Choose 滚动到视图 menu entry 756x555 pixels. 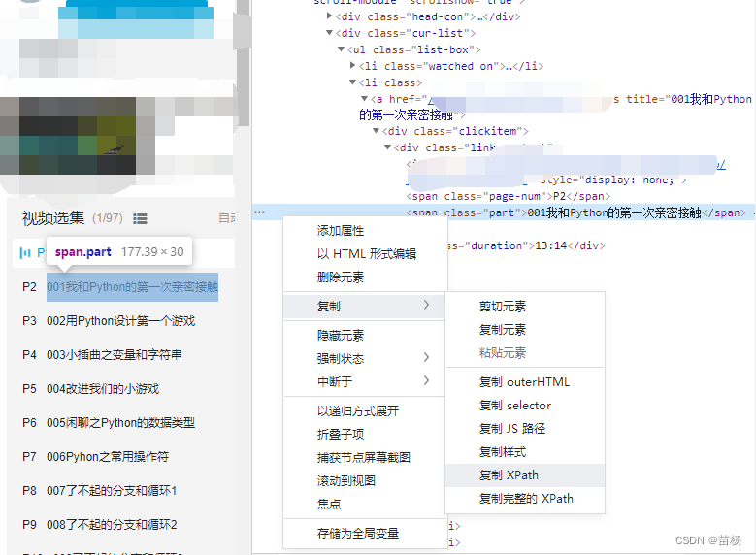[x=365, y=480]
